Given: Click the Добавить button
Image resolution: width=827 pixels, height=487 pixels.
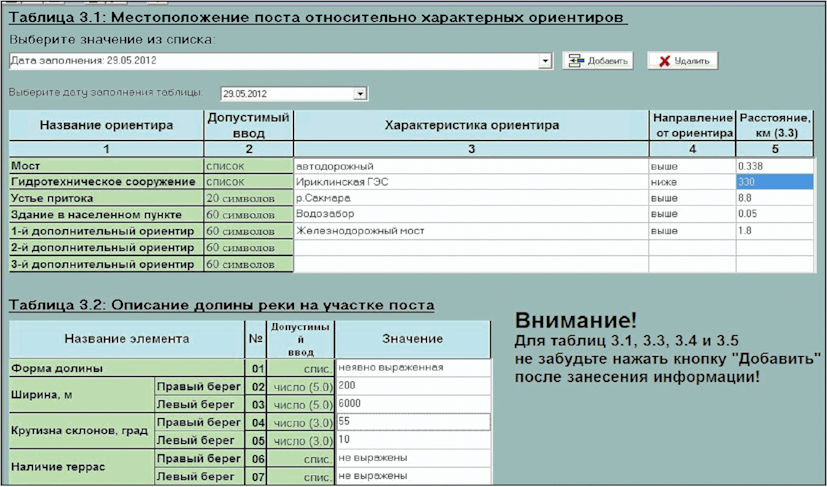Looking at the screenshot, I should pyautogui.click(x=597, y=61).
